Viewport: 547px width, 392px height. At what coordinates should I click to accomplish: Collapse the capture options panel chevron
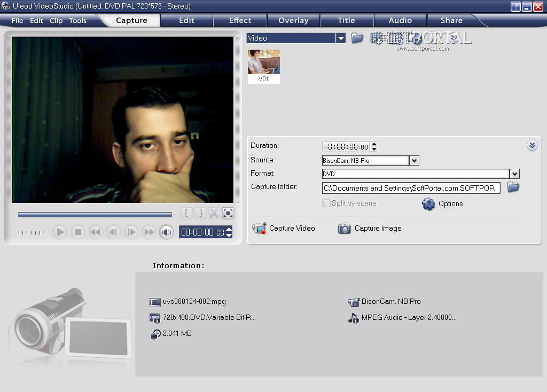pyautogui.click(x=532, y=145)
